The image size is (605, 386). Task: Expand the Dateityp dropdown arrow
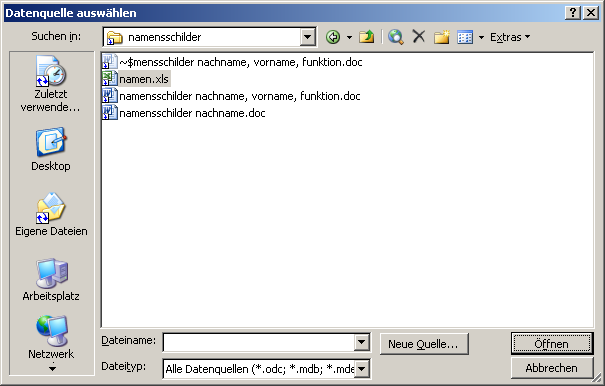point(362,369)
